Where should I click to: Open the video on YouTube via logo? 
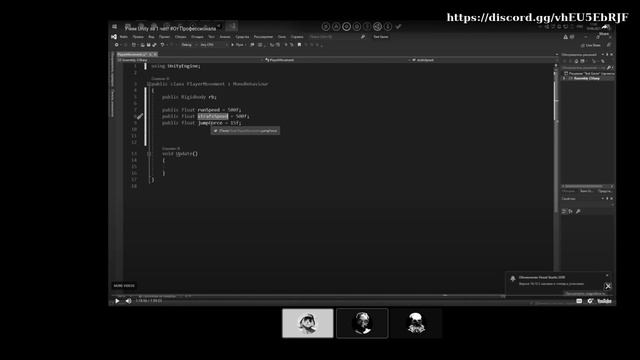(x=604, y=301)
